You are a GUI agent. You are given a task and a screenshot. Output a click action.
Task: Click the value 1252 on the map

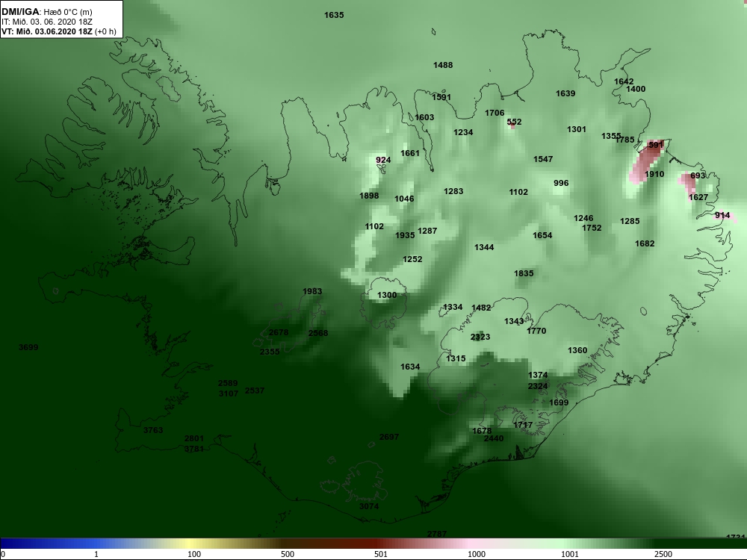[x=412, y=260]
